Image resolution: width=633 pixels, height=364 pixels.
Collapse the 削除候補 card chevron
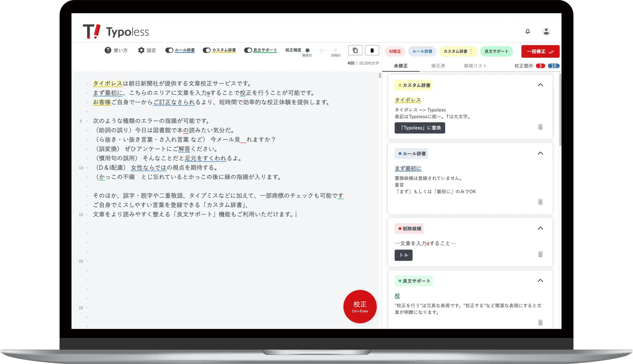tap(540, 228)
